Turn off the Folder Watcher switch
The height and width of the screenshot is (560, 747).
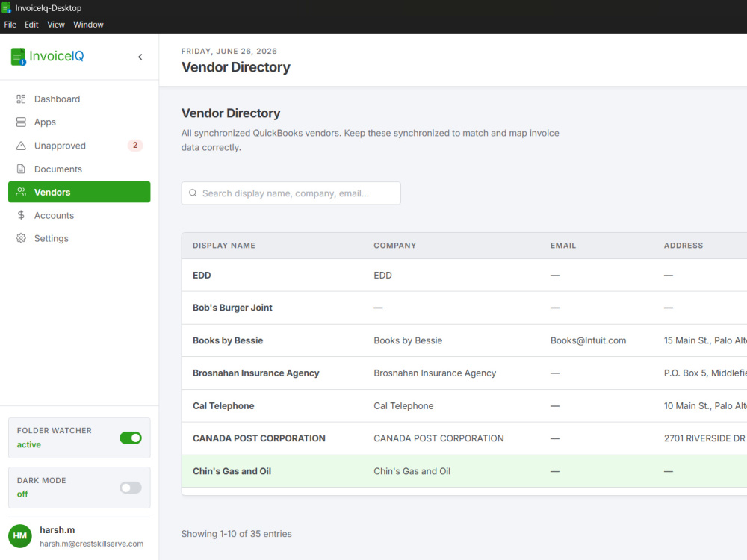click(x=131, y=438)
